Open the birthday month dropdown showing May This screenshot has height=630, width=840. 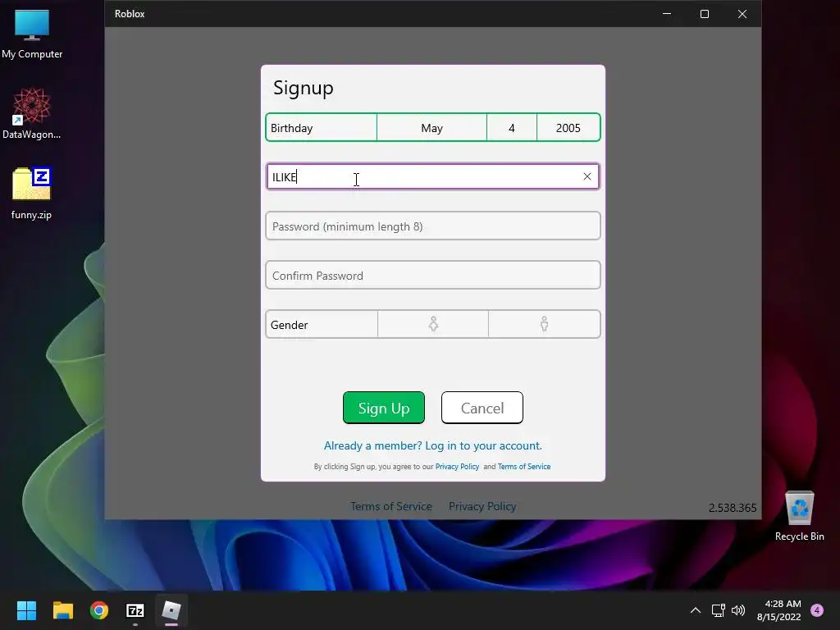pos(431,128)
